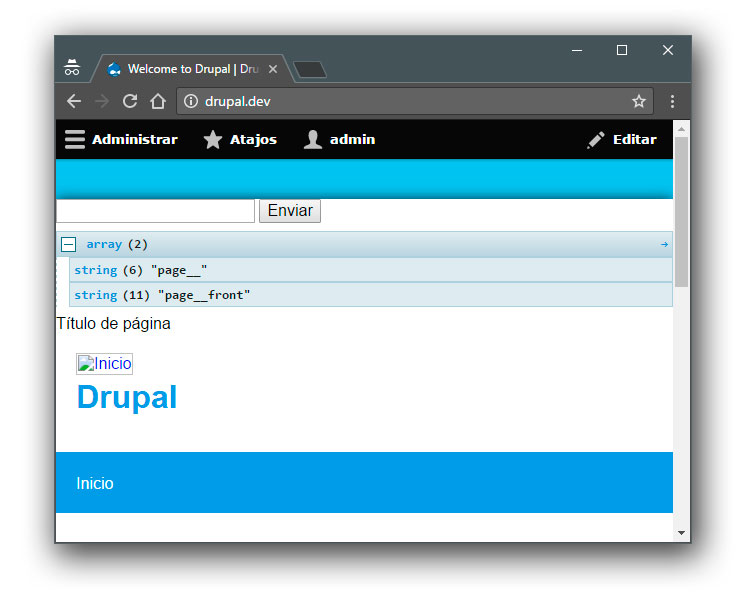Click the Editar pencil button

pos(622,139)
